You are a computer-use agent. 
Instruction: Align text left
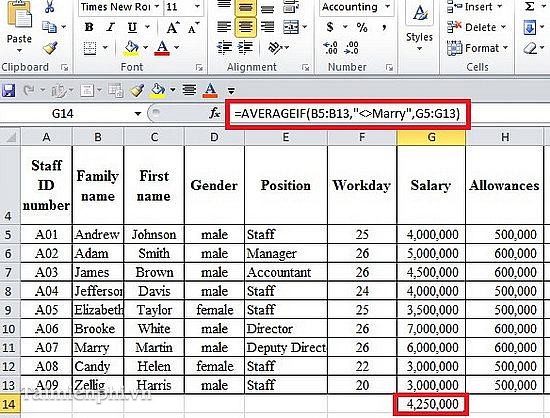pos(224,27)
